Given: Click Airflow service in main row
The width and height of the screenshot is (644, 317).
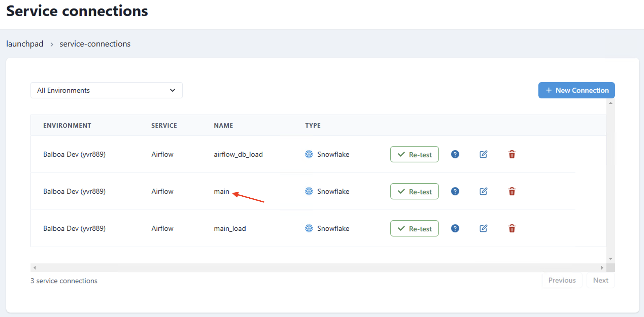Looking at the screenshot, I should [x=162, y=191].
